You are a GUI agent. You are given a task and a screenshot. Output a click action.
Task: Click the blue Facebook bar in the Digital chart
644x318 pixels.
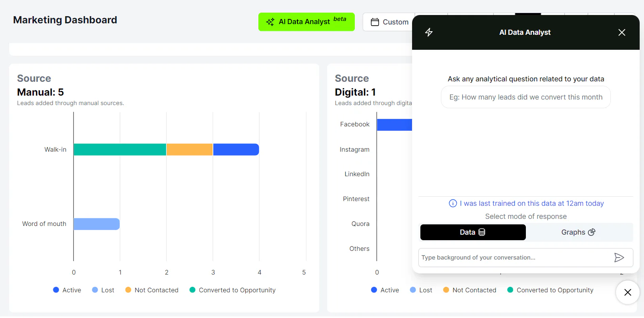394,125
